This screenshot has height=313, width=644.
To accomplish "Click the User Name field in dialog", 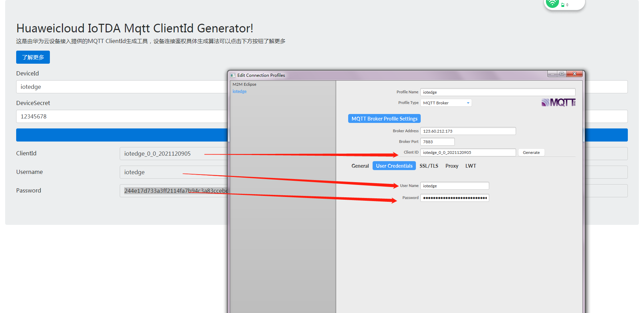I will pos(454,186).
